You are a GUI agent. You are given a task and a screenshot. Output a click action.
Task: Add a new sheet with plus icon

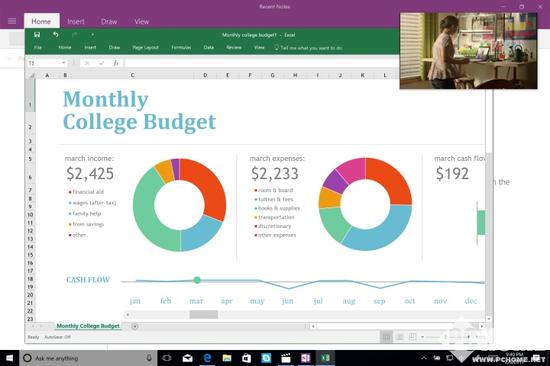135,326
